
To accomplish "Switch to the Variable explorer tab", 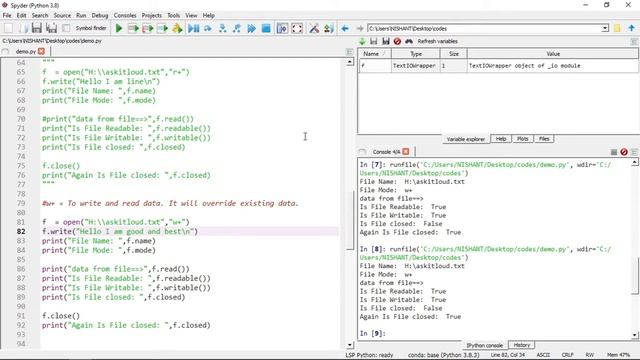I will tap(465, 139).
